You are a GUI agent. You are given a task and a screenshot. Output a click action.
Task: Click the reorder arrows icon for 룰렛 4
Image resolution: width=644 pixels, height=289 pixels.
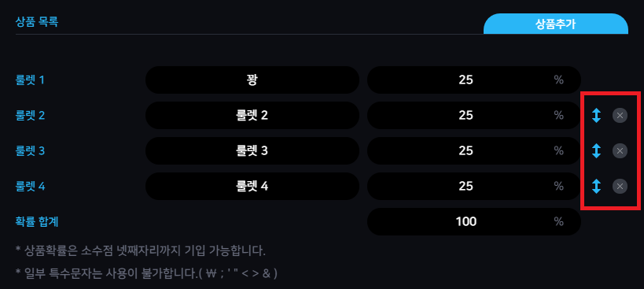pyautogui.click(x=596, y=186)
